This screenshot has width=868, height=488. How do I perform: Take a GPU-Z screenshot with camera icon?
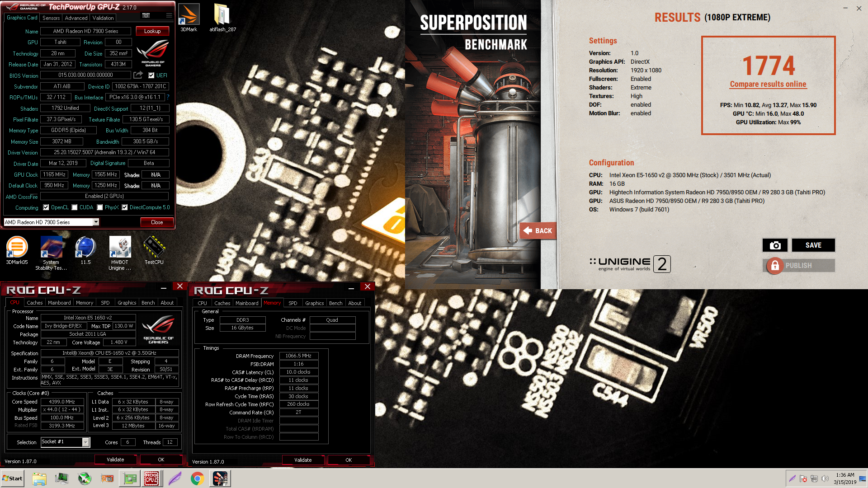pos(146,15)
